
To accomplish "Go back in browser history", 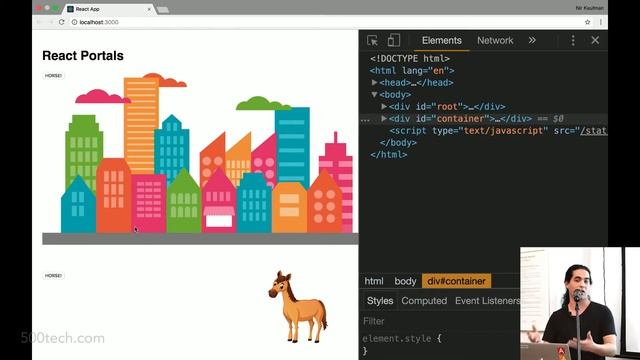I will coord(40,22).
